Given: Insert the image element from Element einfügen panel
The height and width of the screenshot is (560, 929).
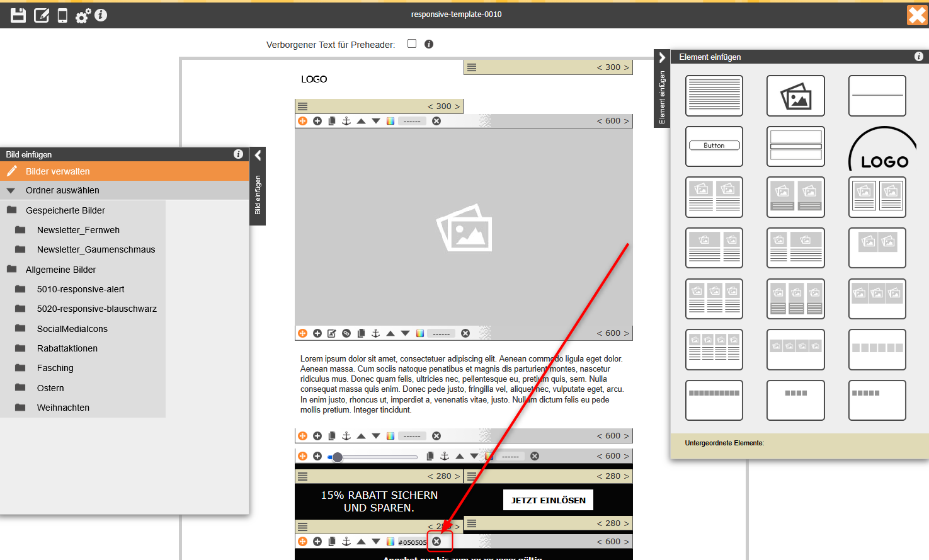Looking at the screenshot, I should click(x=795, y=96).
